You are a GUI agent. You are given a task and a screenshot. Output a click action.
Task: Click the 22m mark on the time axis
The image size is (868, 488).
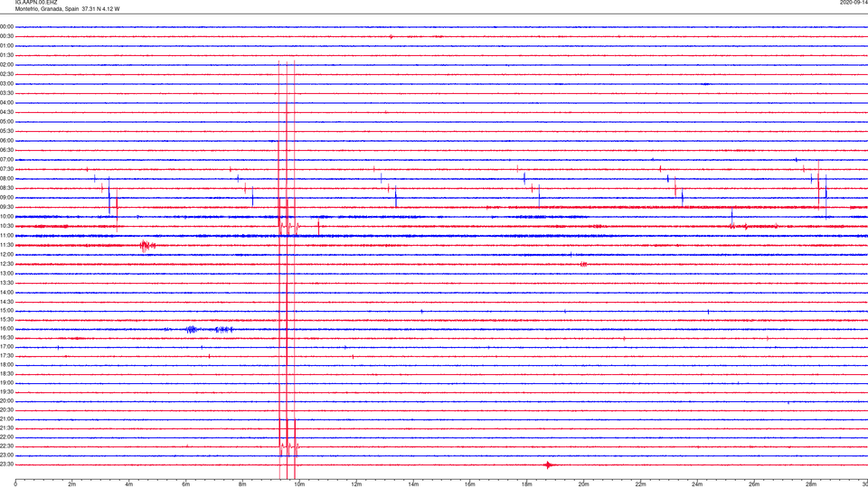click(x=640, y=484)
